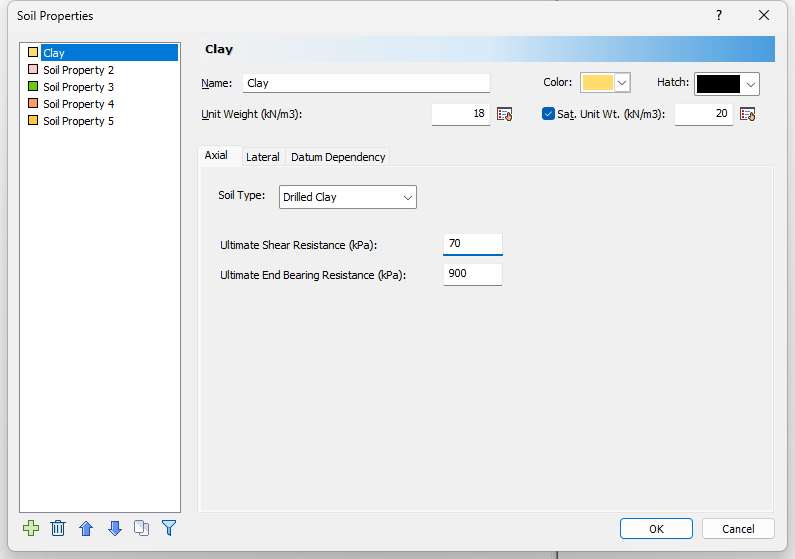Click the filter funnel icon
This screenshot has width=795, height=559.
pos(169,528)
